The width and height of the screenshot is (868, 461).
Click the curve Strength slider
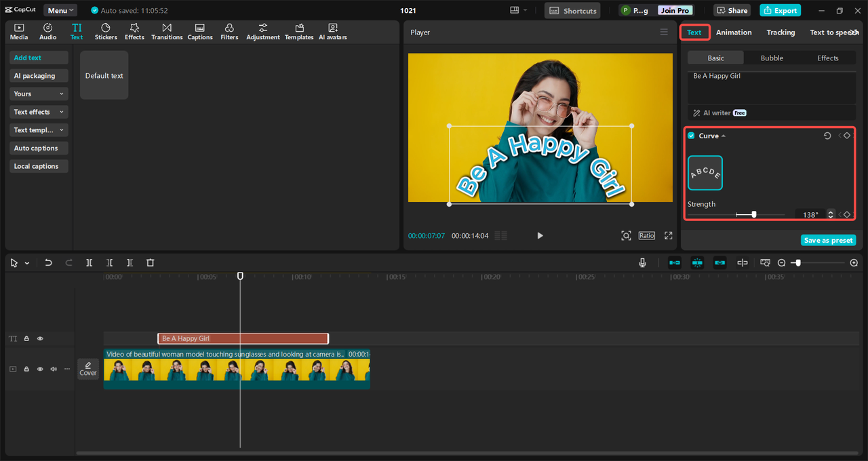point(753,214)
